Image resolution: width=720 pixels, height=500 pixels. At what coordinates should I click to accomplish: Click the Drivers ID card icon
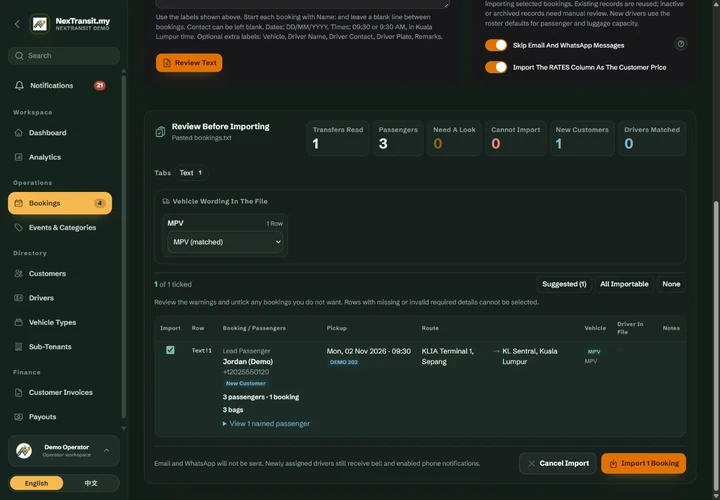coord(18,298)
